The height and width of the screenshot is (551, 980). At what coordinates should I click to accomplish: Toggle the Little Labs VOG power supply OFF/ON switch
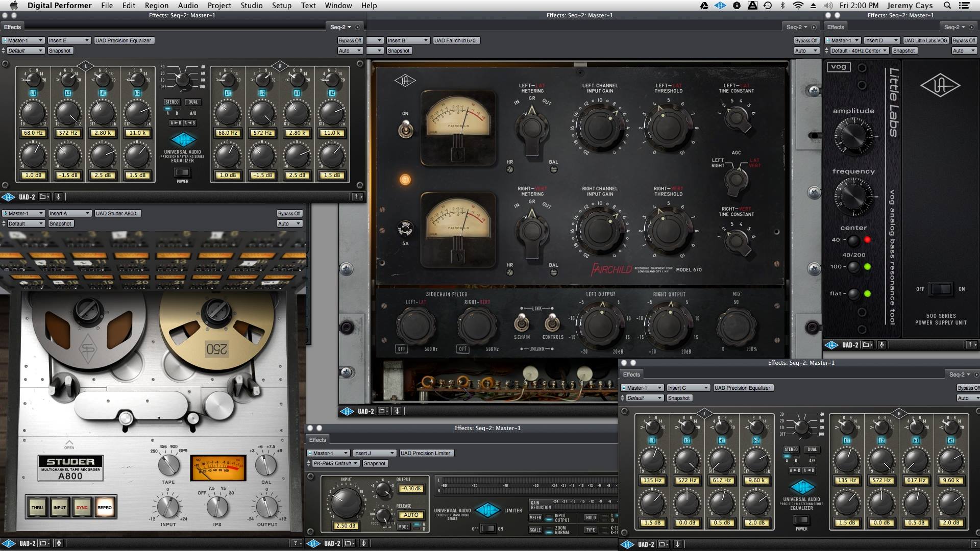click(x=940, y=289)
